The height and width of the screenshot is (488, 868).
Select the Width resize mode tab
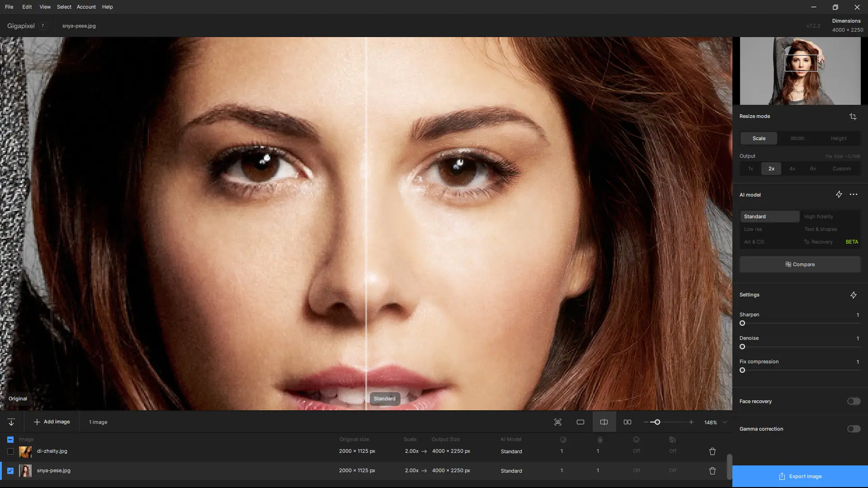pyautogui.click(x=797, y=138)
